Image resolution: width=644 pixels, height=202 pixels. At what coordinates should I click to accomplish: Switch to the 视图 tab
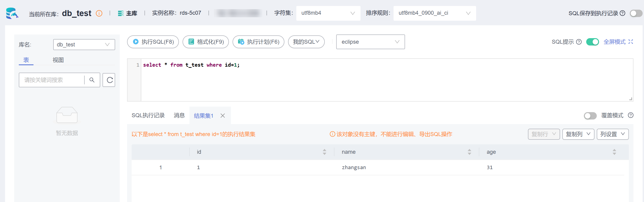click(58, 60)
